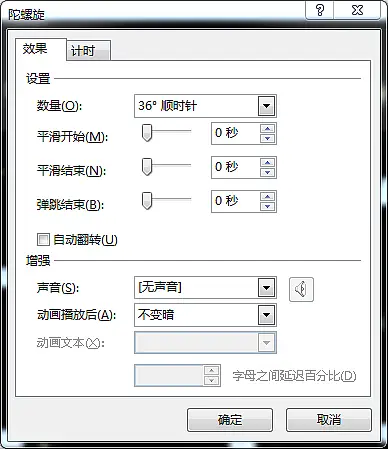Play the selected sound with speaker icon
This screenshot has height=449, width=388.
301,289
